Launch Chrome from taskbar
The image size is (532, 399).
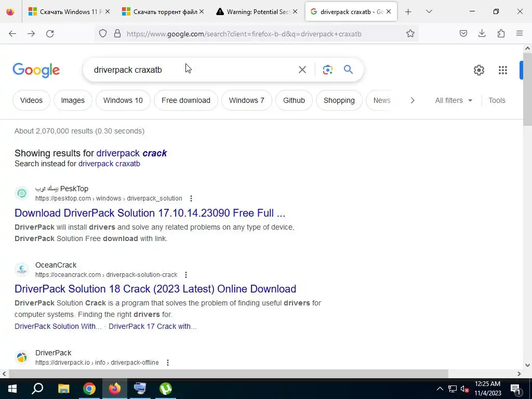[x=89, y=389]
